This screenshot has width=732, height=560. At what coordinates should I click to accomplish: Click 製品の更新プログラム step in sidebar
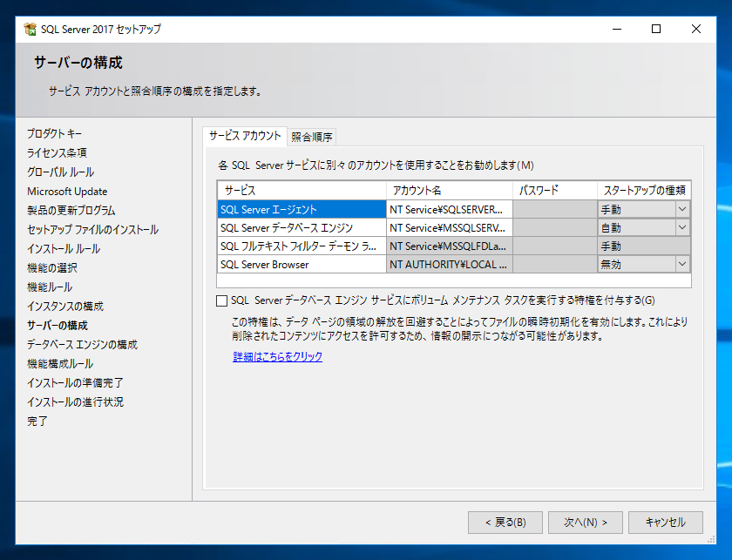pyautogui.click(x=71, y=211)
